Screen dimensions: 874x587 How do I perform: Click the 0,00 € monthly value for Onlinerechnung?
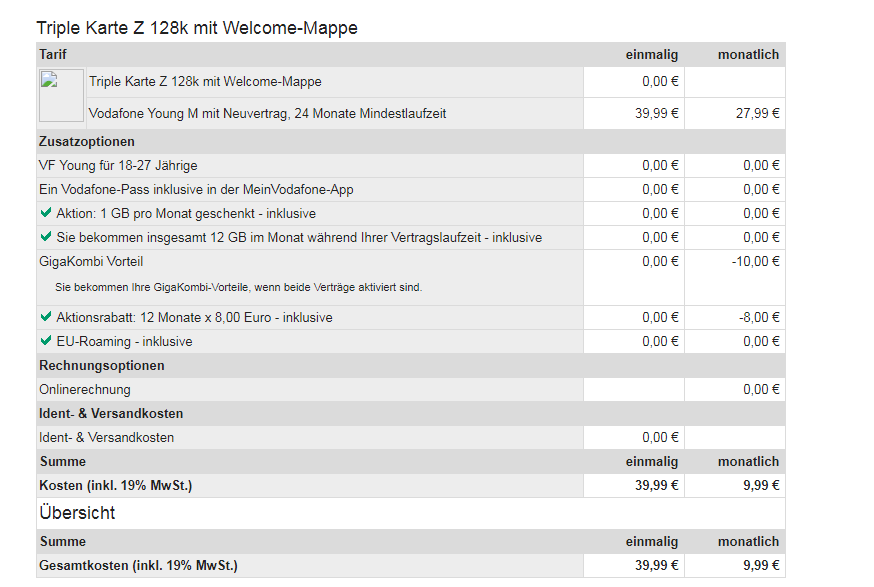761,390
